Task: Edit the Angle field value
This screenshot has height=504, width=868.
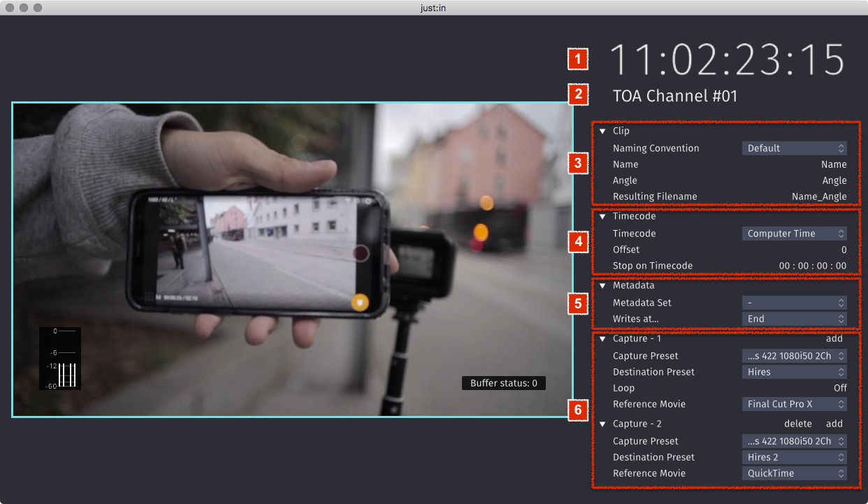Action: coord(834,180)
